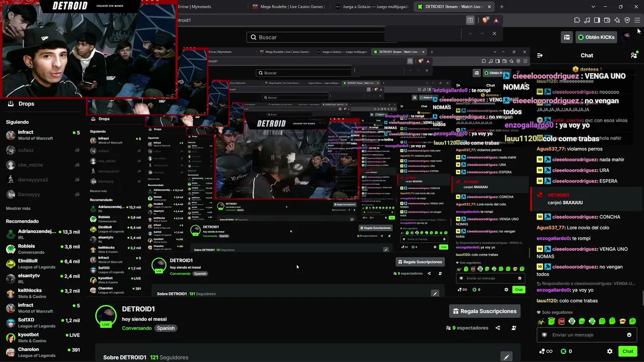
Task: Click the Obtén KICKs button
Action: (596, 37)
